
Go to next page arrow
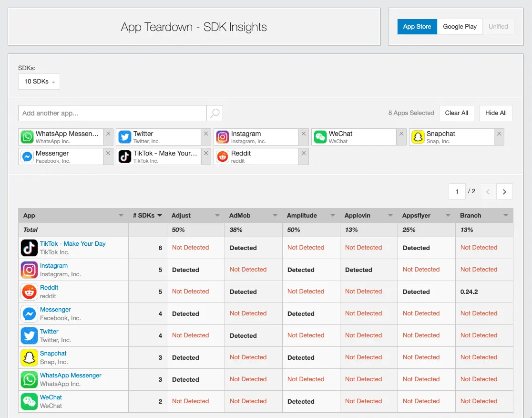[x=504, y=191]
